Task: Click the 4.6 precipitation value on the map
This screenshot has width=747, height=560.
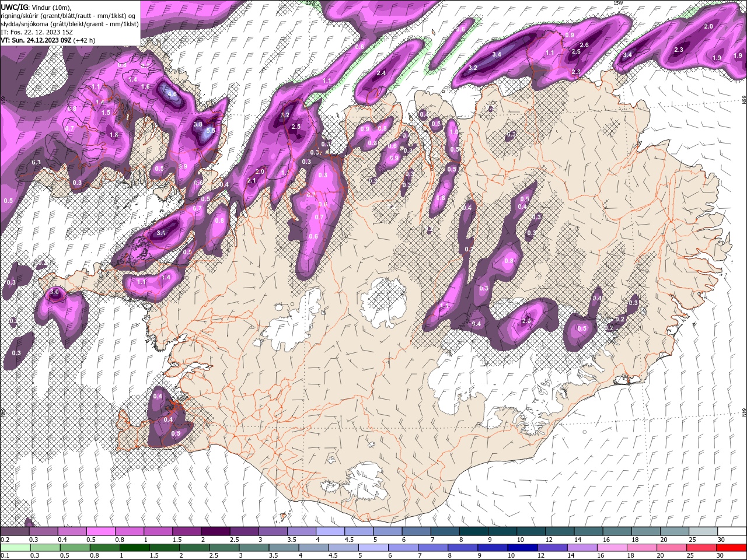Action: [172, 94]
